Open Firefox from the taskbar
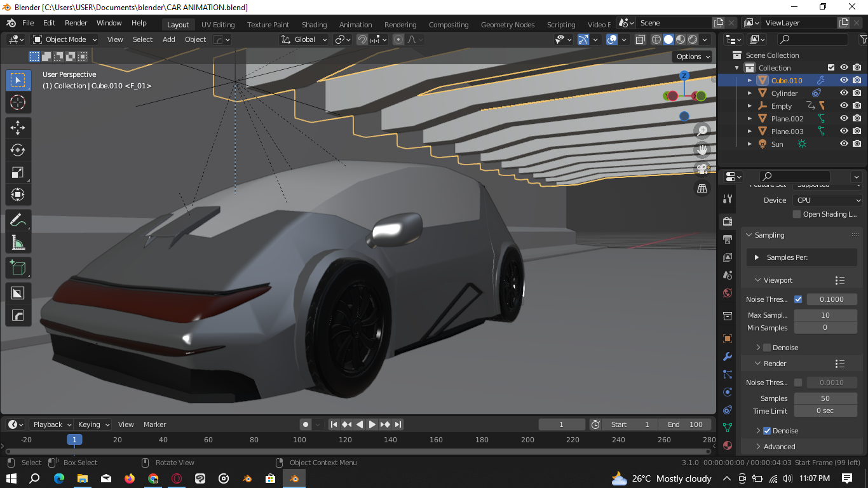This screenshot has width=868, height=488. (130, 478)
